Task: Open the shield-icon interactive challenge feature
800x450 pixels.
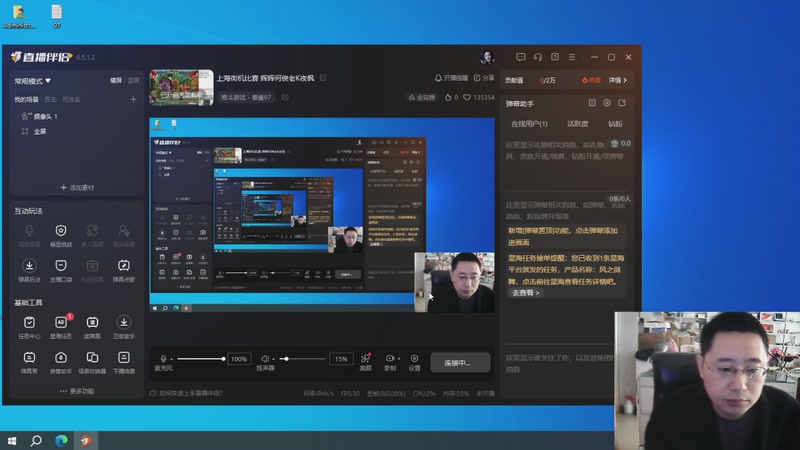Action: coord(61,236)
